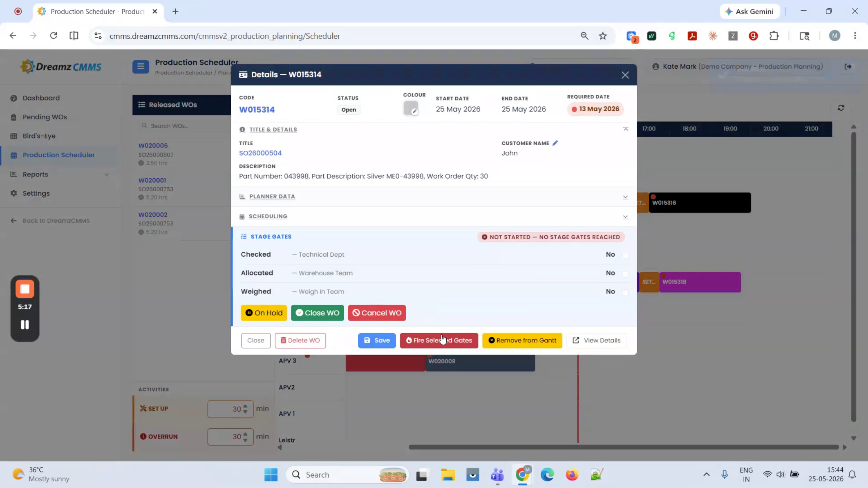Viewport: 868px width, 488px height.
Task: Click the W015318 Gantt bar
Action: coord(699,282)
